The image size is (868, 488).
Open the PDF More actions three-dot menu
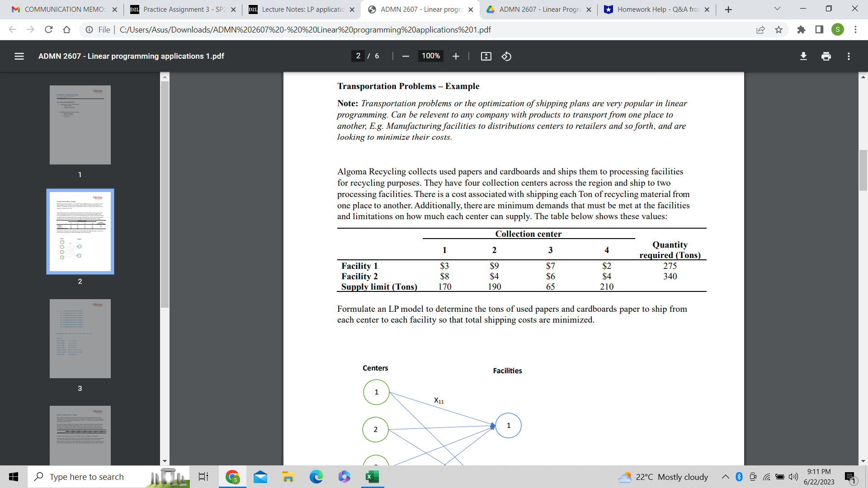tap(849, 56)
